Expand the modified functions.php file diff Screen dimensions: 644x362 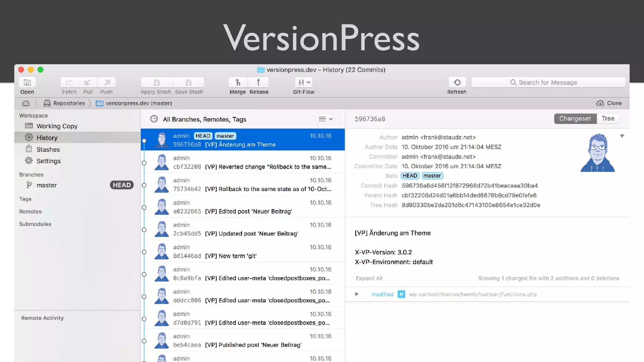pos(357,294)
